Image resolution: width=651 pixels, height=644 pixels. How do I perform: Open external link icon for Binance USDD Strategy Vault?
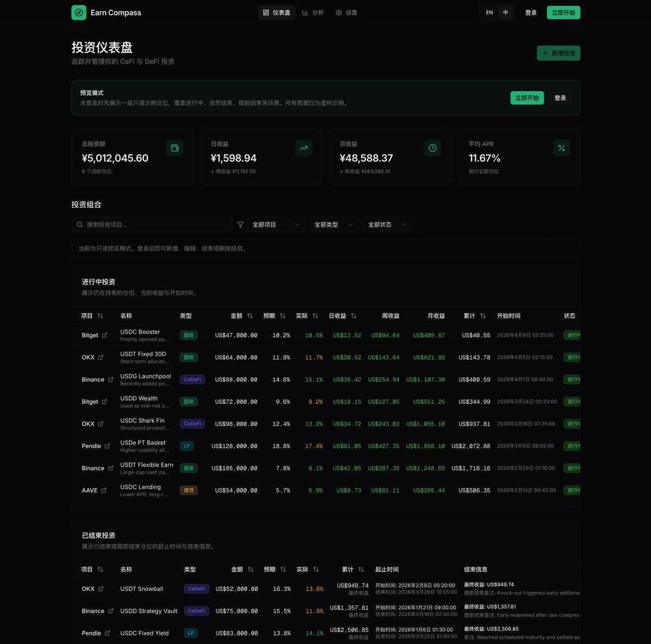tap(111, 611)
